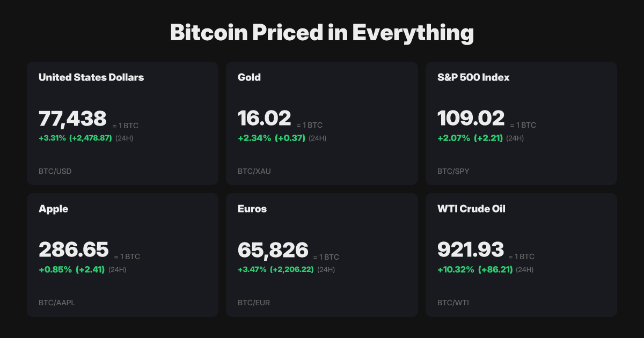The height and width of the screenshot is (338, 644).
Task: Click the BTC/USD pair label
Action: (55, 172)
